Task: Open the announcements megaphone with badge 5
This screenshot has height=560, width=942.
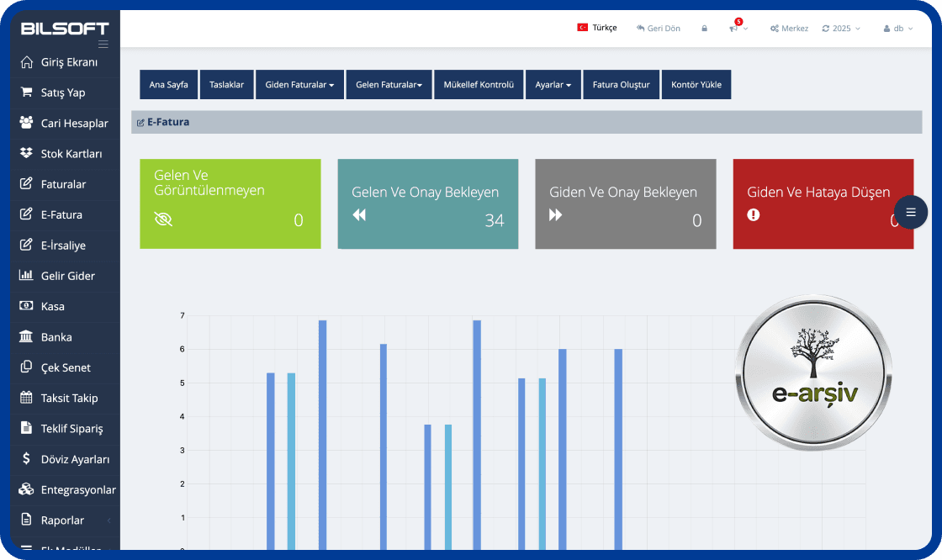Action: tap(736, 27)
